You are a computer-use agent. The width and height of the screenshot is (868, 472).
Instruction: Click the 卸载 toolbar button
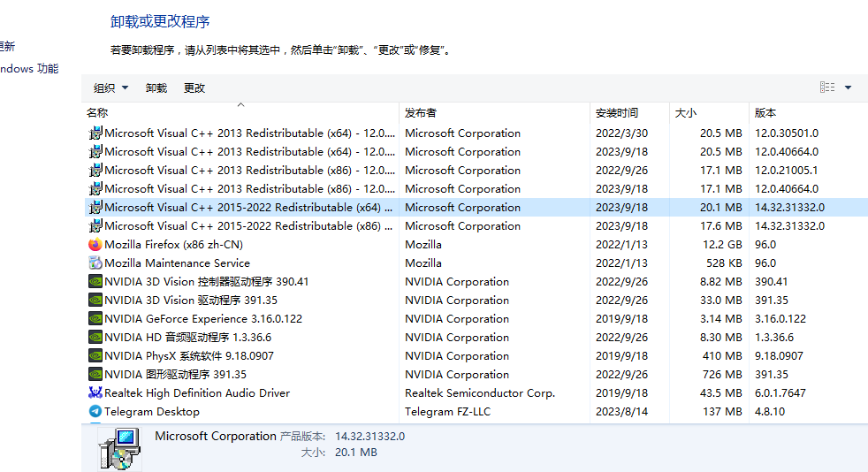point(156,88)
